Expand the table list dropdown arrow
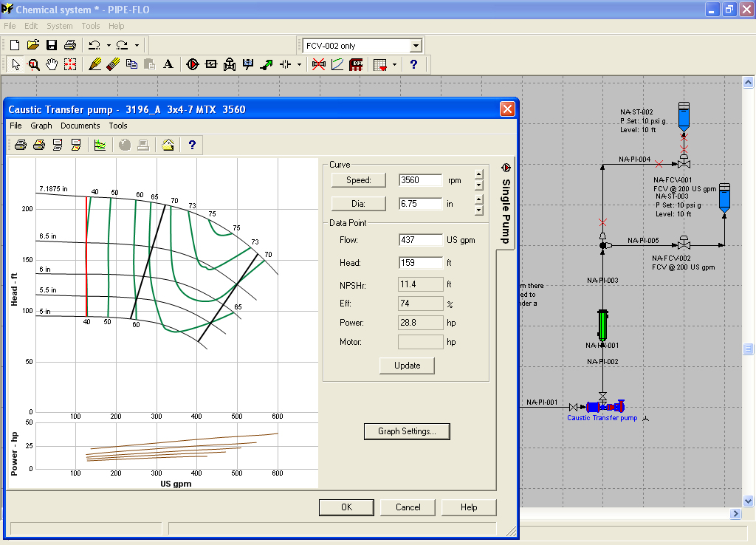756x545 pixels. (394, 64)
